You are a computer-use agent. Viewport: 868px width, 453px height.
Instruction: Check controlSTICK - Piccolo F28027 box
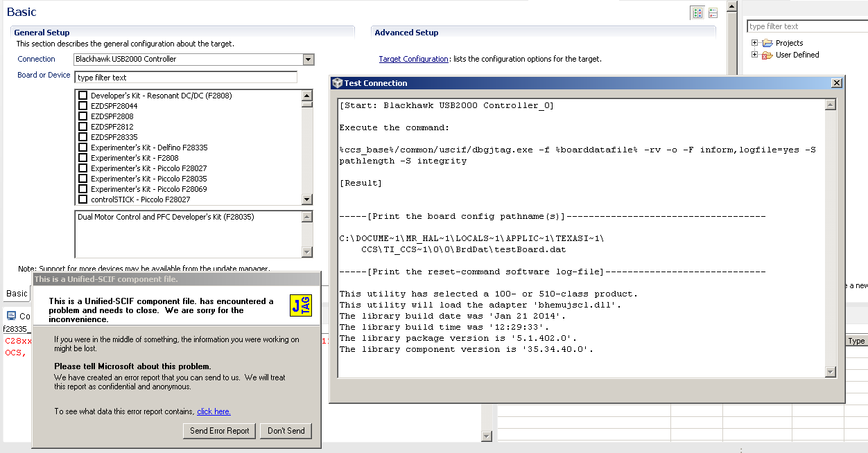click(83, 199)
